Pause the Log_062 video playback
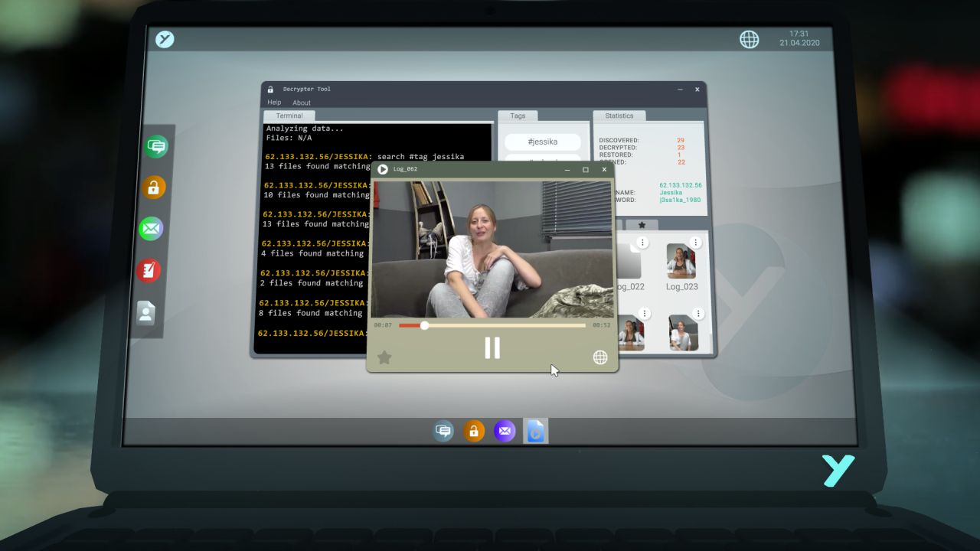Image resolution: width=980 pixels, height=551 pixels. [492, 348]
